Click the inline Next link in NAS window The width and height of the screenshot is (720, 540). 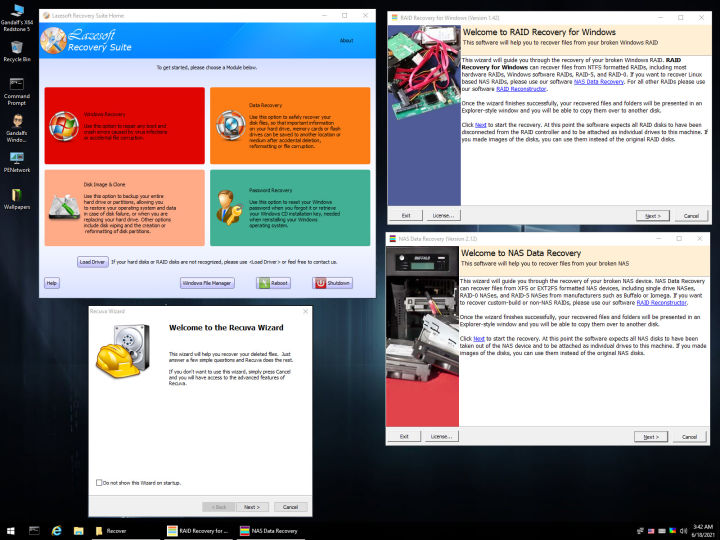478,338
